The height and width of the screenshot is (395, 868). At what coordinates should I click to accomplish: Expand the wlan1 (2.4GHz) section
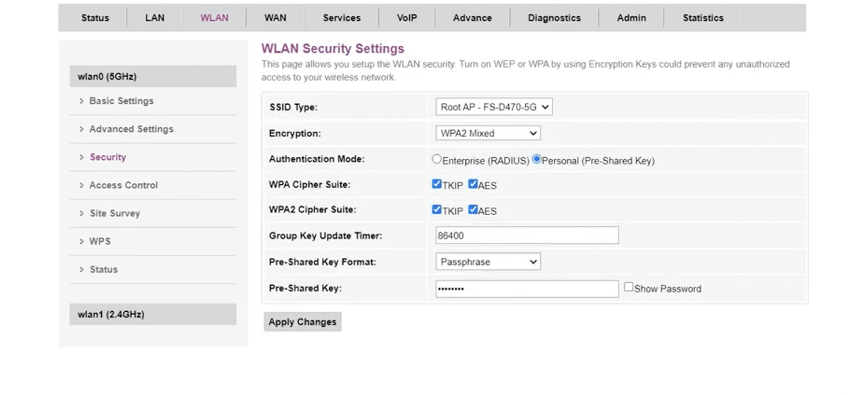153,315
